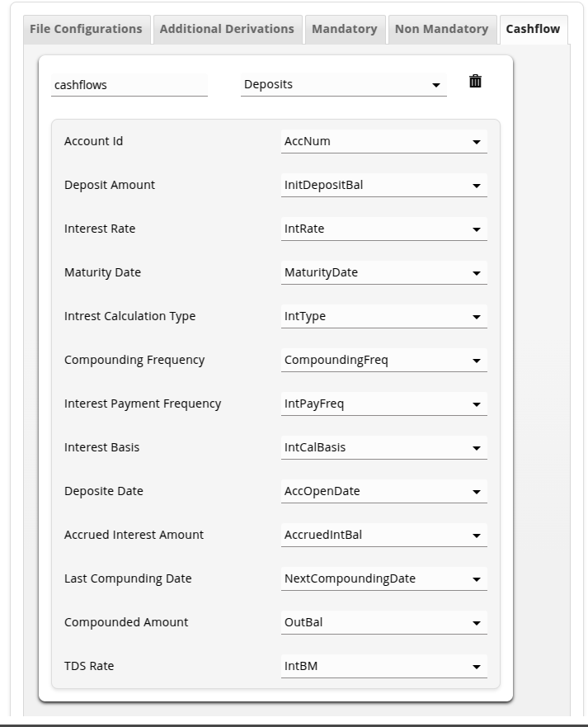Open the File Configurations tab

(x=87, y=29)
